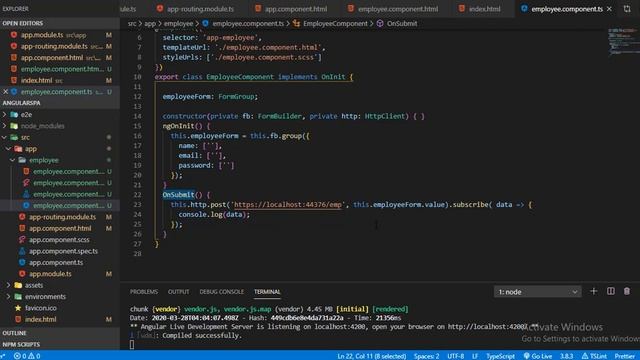Open app.module.ts in the app folder tree

59,274
